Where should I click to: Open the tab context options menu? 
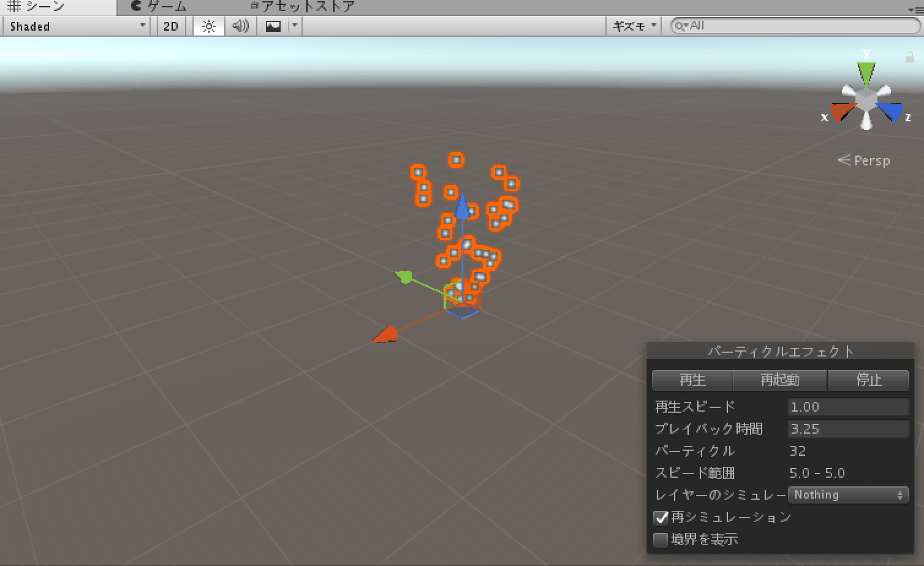pyautogui.click(x=917, y=10)
